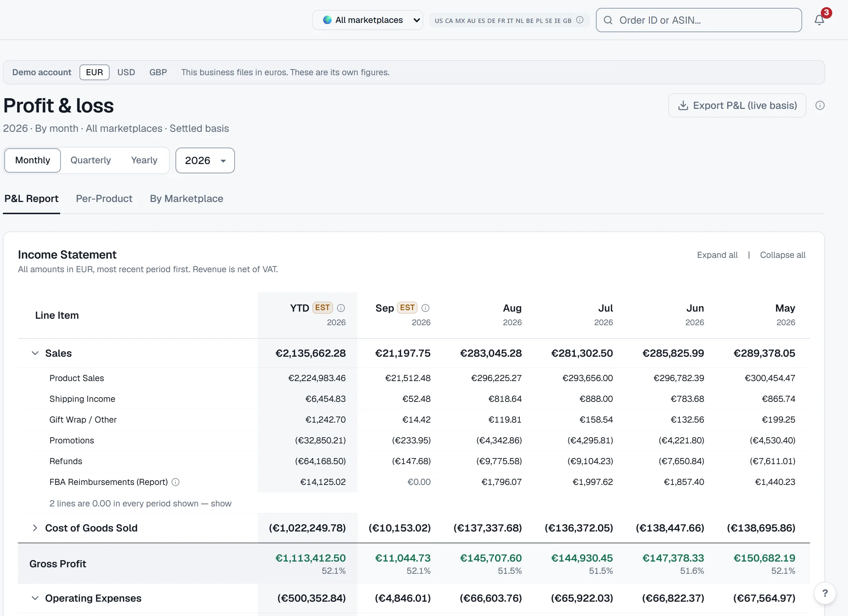The height and width of the screenshot is (616, 848).
Task: Click May Promotions value (€4,530.40)
Action: pyautogui.click(x=772, y=441)
